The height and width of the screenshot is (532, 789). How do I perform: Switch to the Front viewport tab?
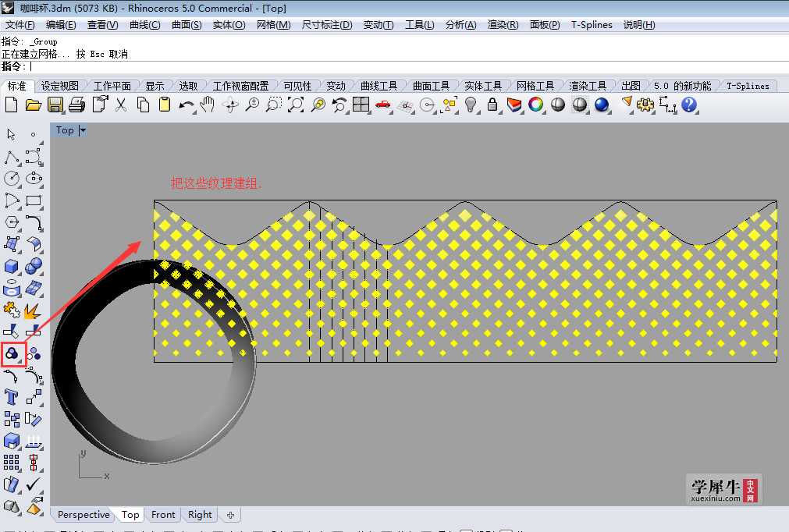pyautogui.click(x=163, y=514)
